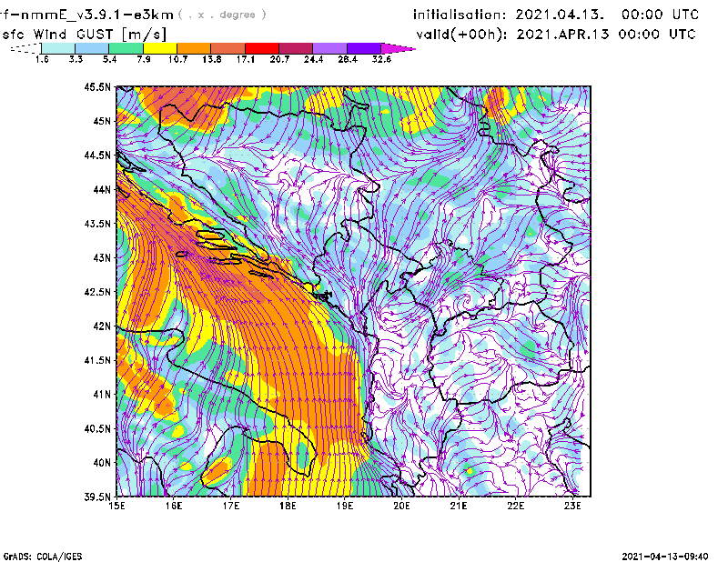Click the legend value 32.6
Image resolution: width=728 pixels, height=562 pixels.
[x=381, y=59]
